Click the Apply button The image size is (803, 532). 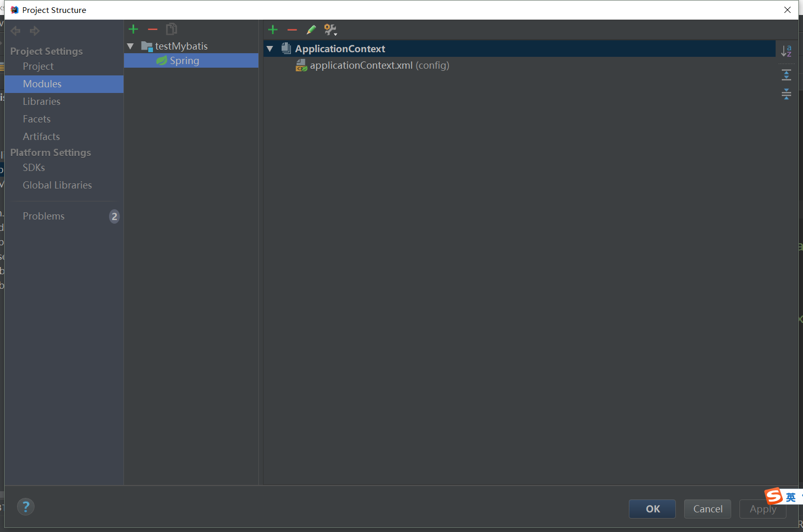pos(763,509)
